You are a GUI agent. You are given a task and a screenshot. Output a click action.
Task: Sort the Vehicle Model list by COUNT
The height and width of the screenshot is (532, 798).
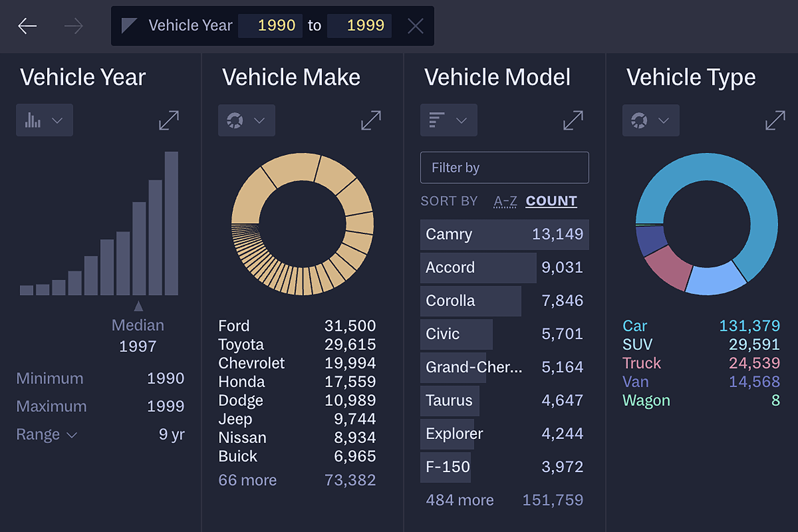tap(551, 201)
